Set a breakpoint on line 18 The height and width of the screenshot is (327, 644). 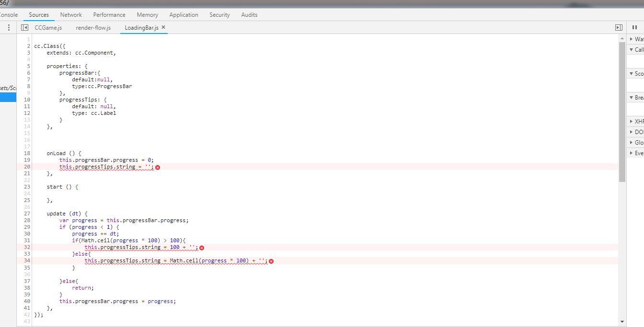[x=26, y=153]
